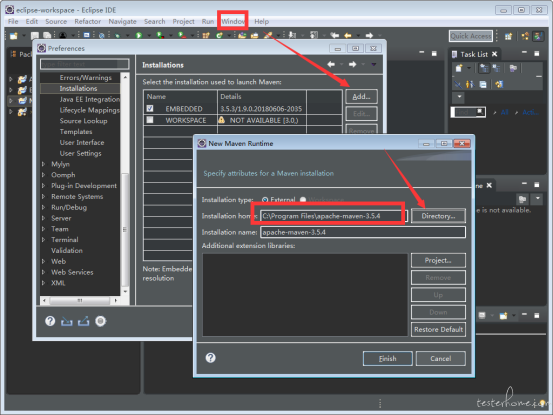
Task: Click the preferences filter text box
Action: 85,64
